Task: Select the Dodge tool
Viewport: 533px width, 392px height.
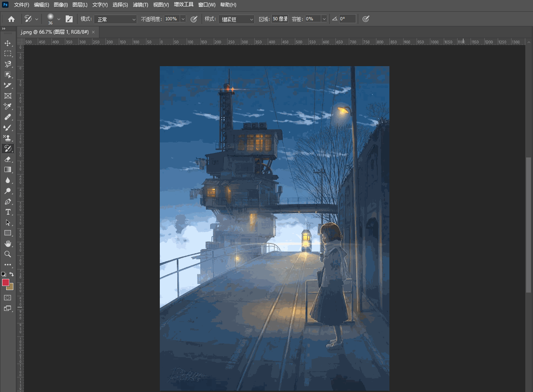Action: tap(8, 191)
